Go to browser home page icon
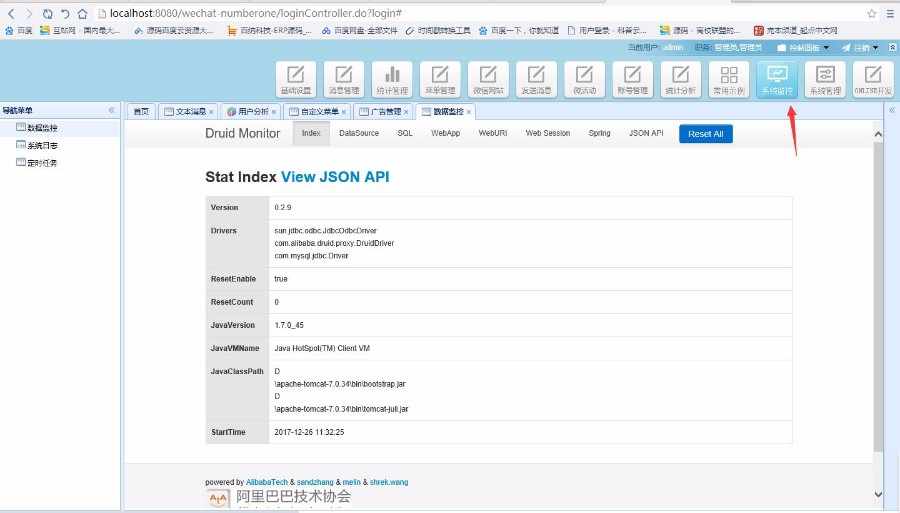The width and height of the screenshot is (900, 513). 83,13
